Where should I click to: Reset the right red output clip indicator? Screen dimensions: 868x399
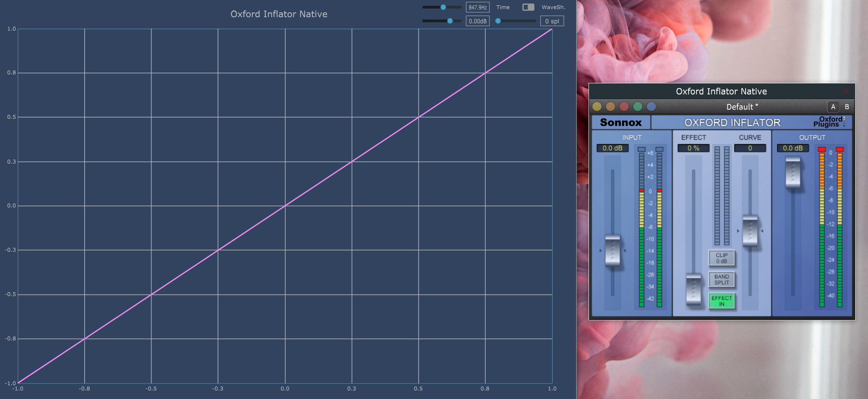840,149
